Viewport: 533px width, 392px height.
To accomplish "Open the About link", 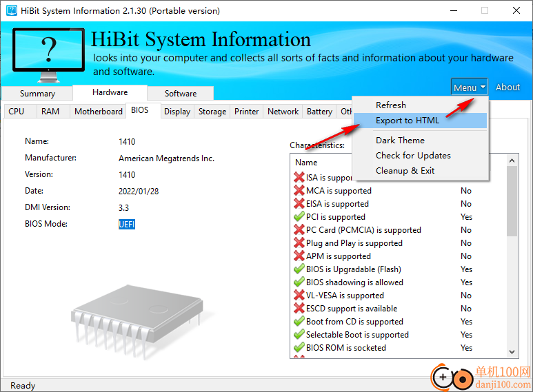I will click(507, 87).
